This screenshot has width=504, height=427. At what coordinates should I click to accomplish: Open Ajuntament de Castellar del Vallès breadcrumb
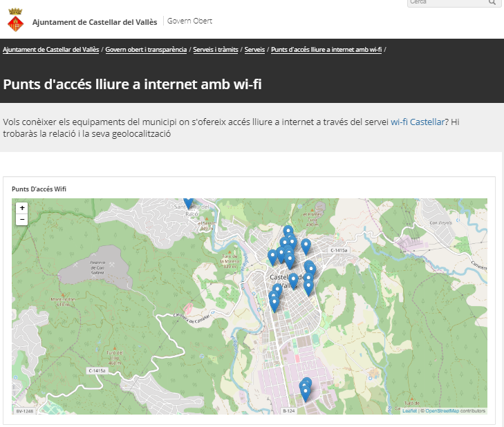(50, 50)
